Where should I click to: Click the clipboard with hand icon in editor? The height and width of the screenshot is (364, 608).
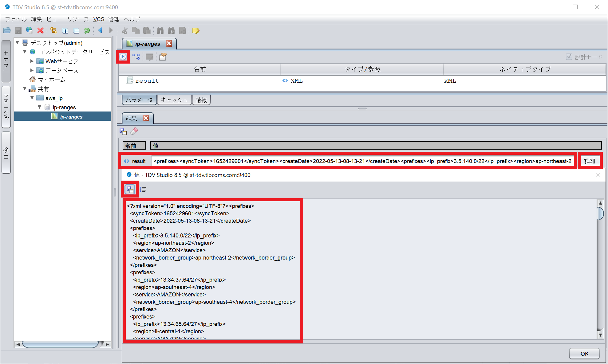point(163,57)
